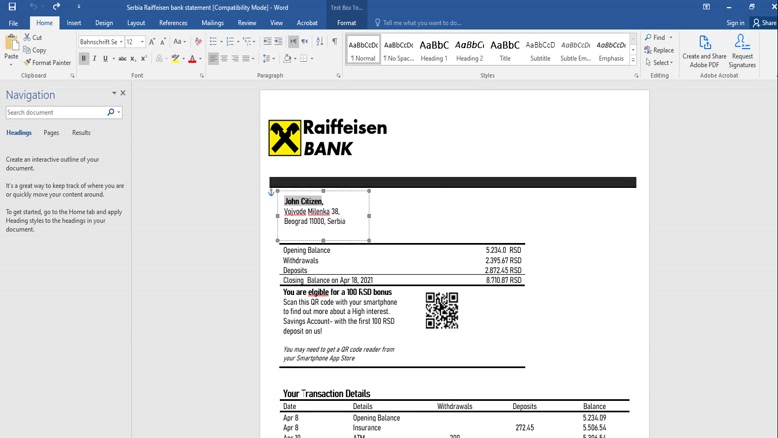Click the Request Signatures icon

[x=742, y=51]
